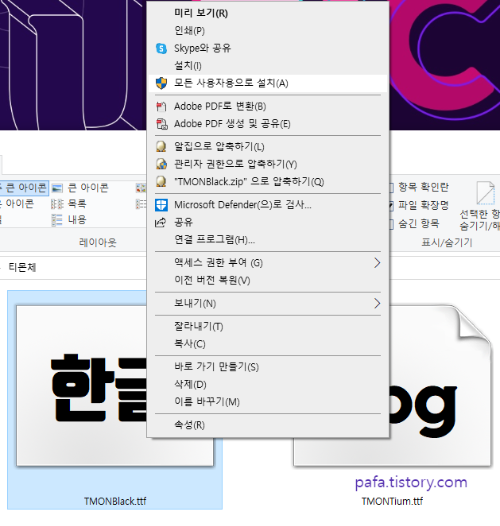
Task: Expand submenu arrow for 보내기
Action: point(377,304)
